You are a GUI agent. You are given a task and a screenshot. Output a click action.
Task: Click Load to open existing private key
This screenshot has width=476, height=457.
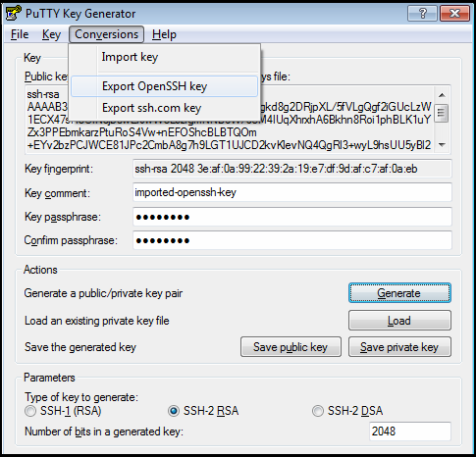pyautogui.click(x=399, y=321)
